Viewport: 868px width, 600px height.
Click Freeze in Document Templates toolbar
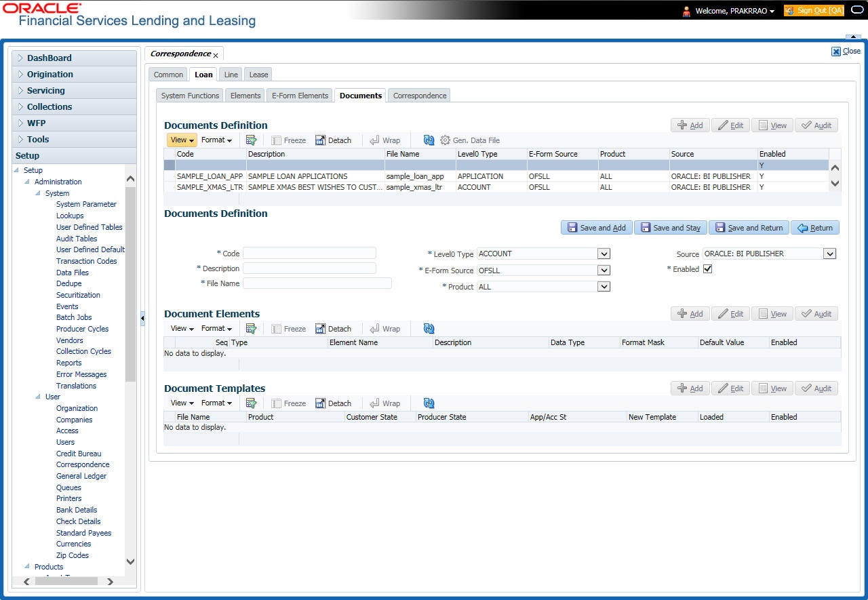pyautogui.click(x=288, y=403)
